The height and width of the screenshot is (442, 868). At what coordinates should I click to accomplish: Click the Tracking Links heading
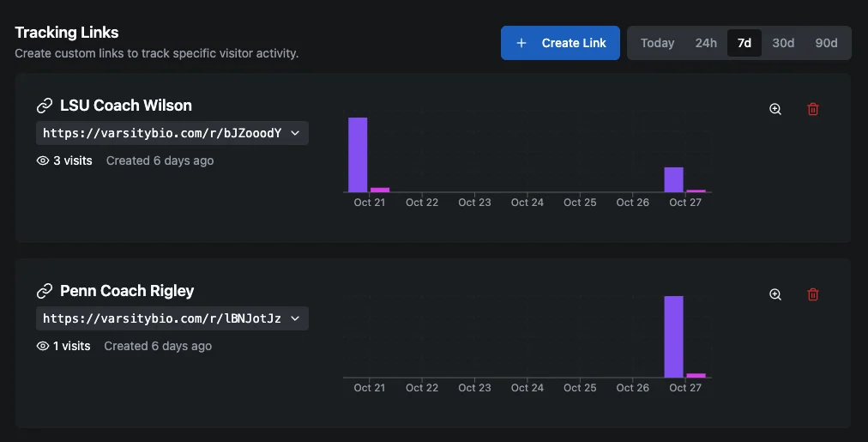66,32
